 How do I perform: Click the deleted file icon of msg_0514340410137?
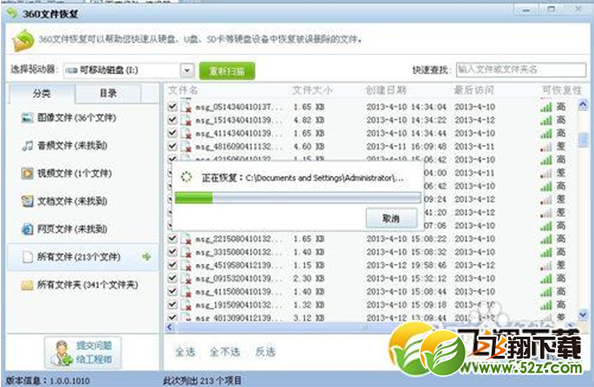tap(186, 107)
